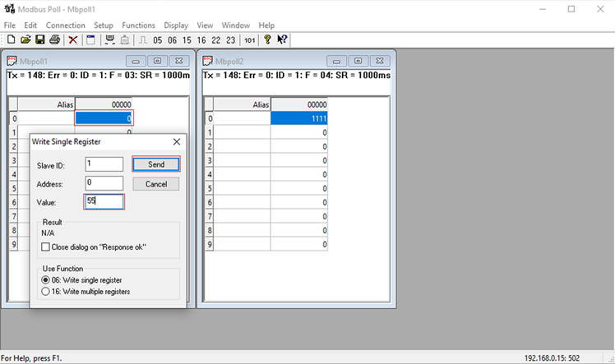615x364 pixels.
Task: Save with the floppy disk icon
Action: [40, 39]
